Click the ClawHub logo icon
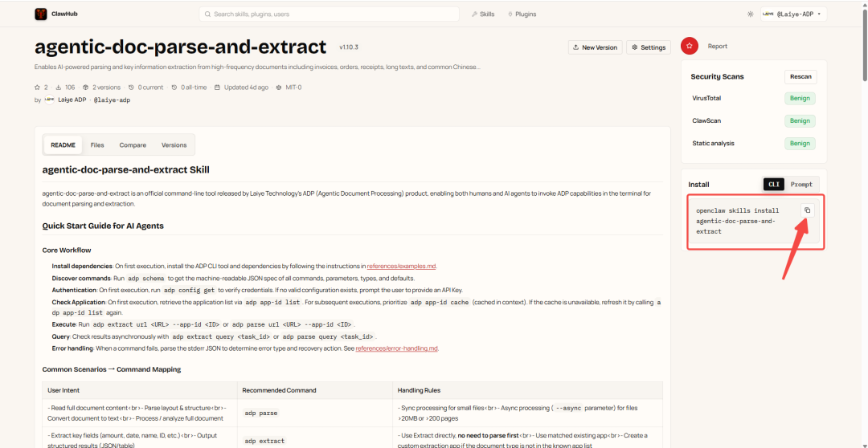868x448 pixels. (41, 14)
